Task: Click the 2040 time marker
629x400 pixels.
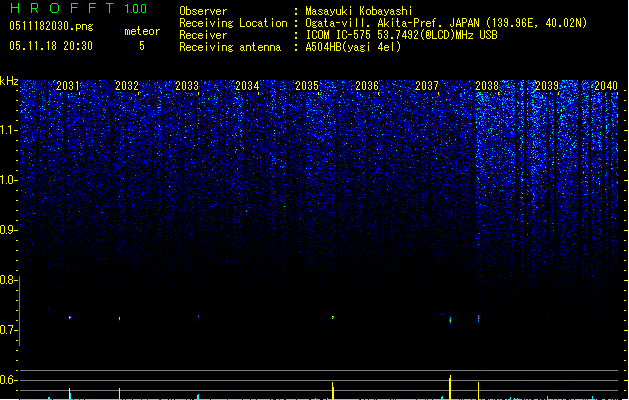Action: pyautogui.click(x=606, y=86)
